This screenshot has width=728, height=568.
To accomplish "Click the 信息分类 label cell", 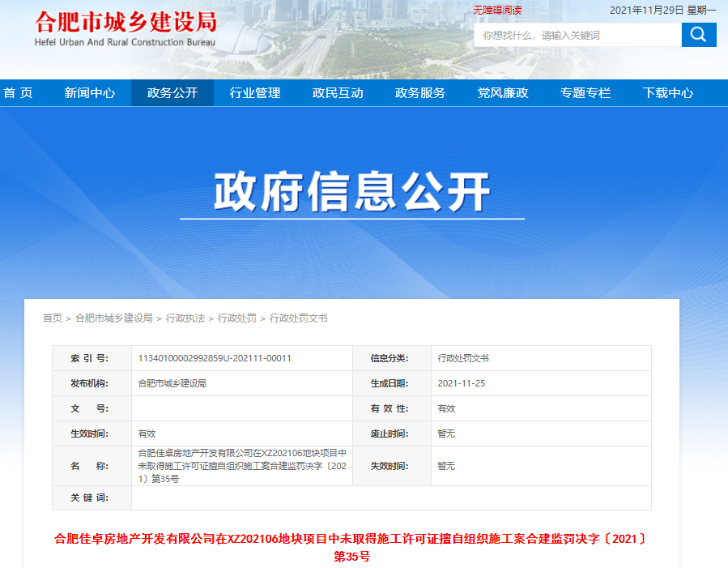I will (x=392, y=358).
